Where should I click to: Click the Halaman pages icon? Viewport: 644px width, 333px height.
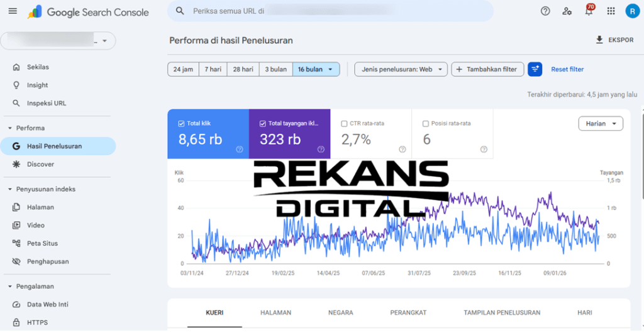[16, 207]
